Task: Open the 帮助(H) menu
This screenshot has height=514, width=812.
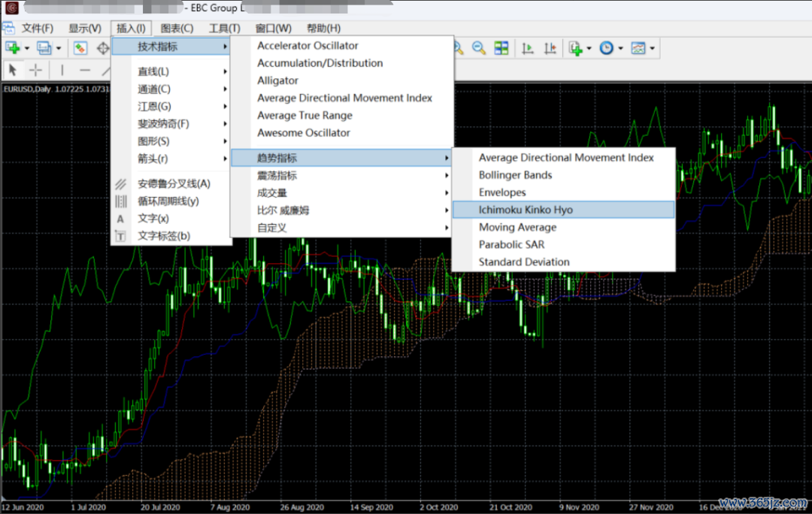Action: pyautogui.click(x=323, y=28)
